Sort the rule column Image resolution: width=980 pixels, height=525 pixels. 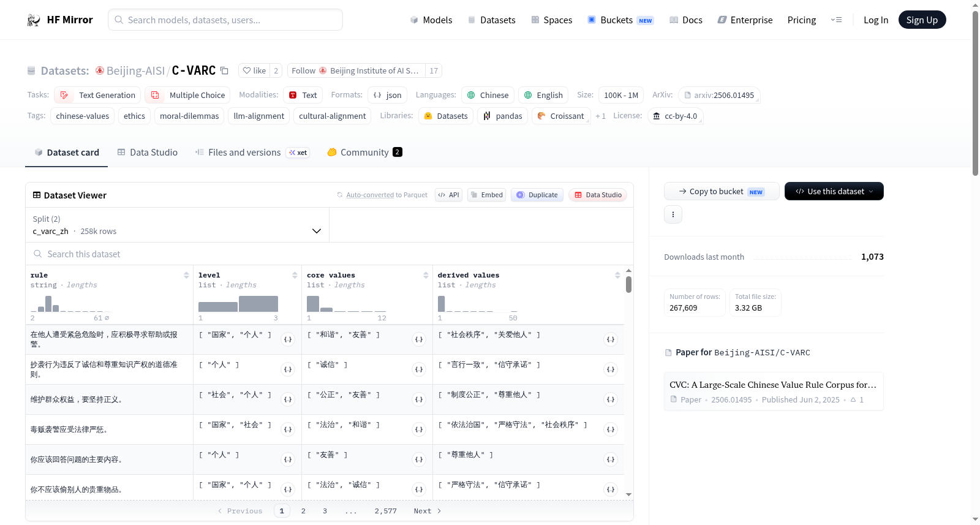(186, 276)
